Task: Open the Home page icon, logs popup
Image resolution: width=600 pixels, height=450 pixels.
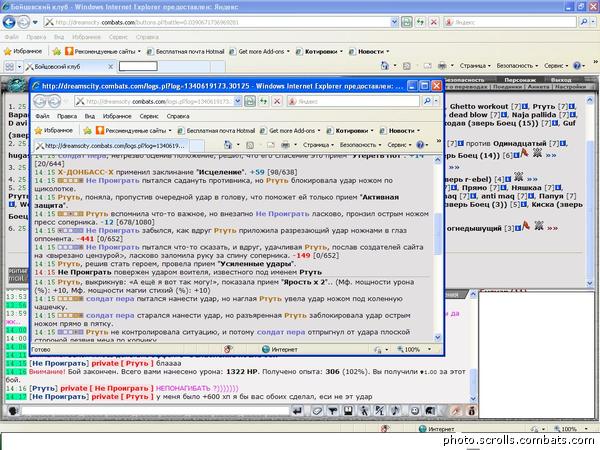Action: tap(228, 145)
